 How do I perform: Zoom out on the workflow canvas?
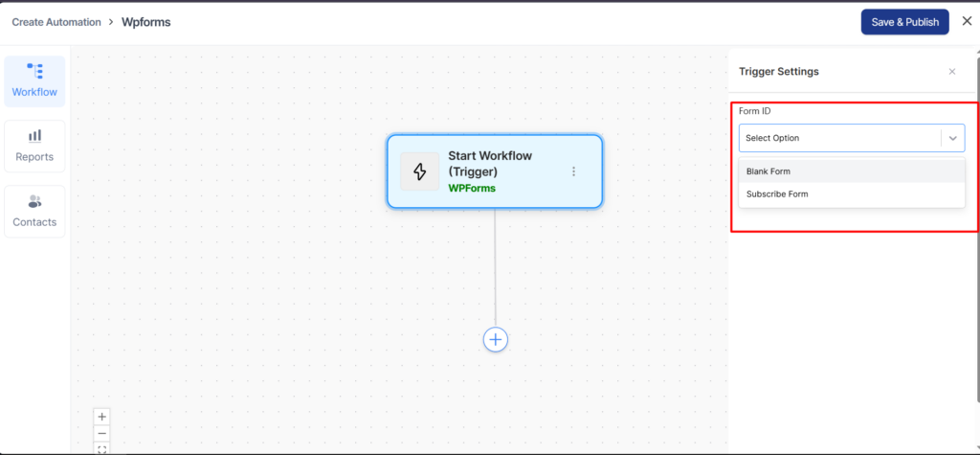102,433
